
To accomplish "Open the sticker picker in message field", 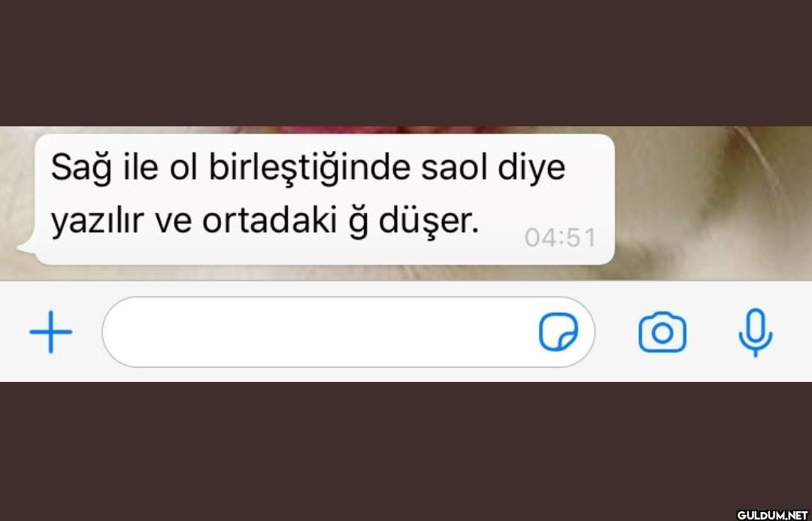I will (558, 332).
